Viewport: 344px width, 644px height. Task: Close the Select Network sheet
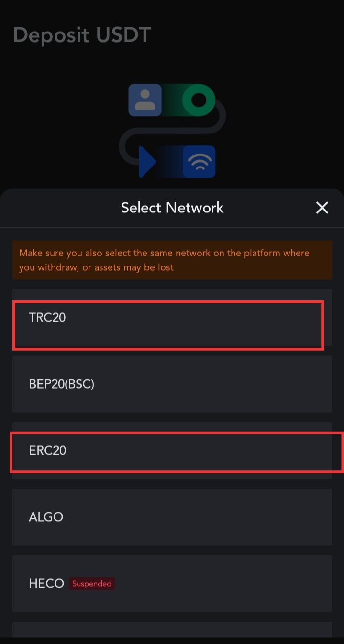[322, 208]
